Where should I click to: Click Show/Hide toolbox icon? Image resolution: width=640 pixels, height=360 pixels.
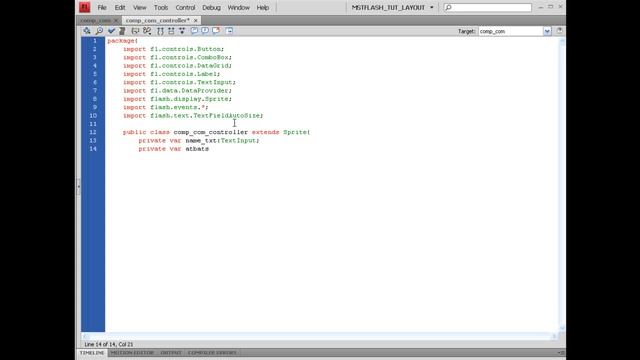229,31
